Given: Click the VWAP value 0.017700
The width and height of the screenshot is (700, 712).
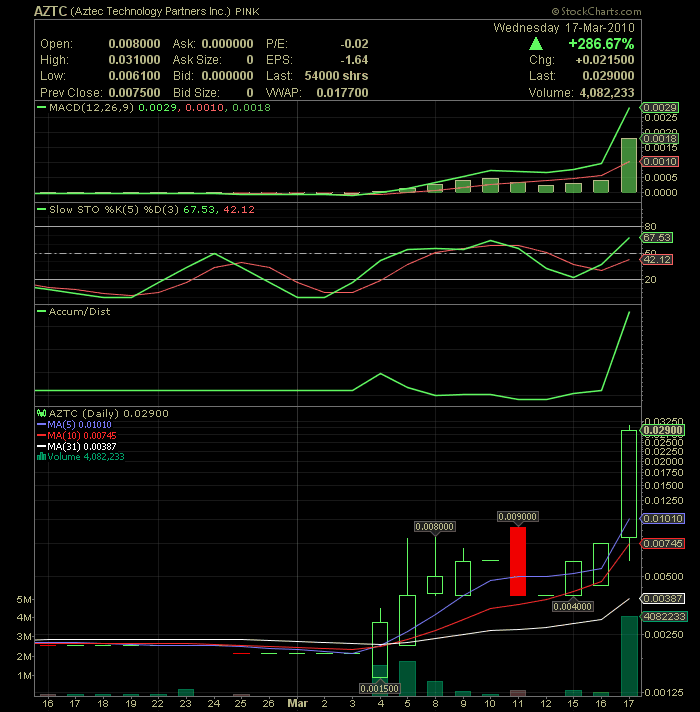Looking at the screenshot, I should (x=342, y=93).
